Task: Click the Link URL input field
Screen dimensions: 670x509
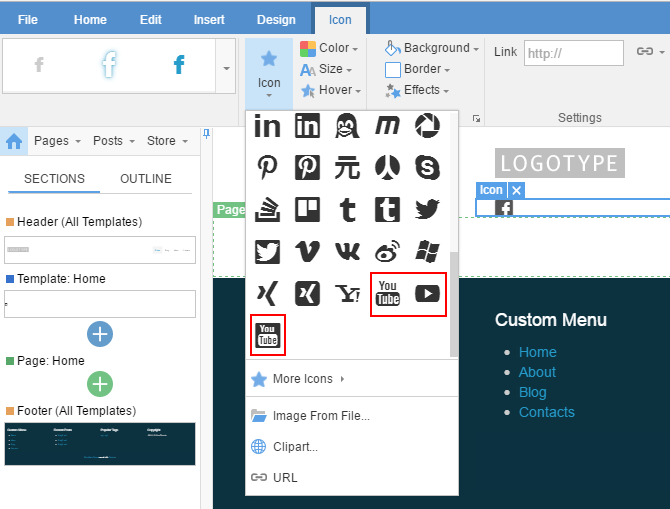Action: [x=573, y=53]
